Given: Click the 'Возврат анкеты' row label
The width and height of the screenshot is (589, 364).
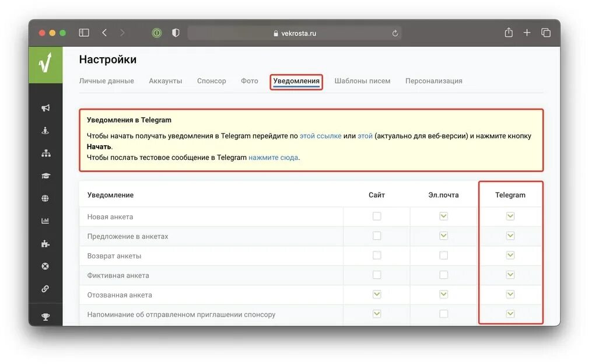Looking at the screenshot, I should point(114,256).
